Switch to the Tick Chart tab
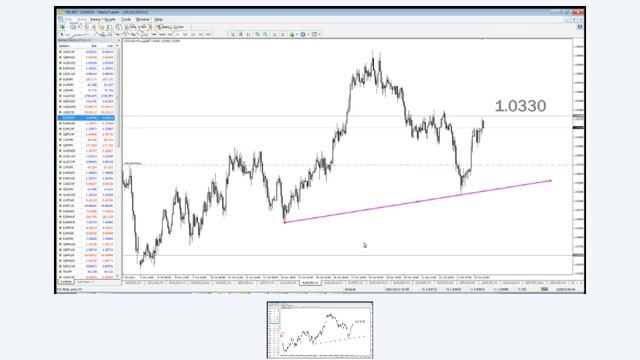Screen dimensions: 640x360 (x=84, y=282)
